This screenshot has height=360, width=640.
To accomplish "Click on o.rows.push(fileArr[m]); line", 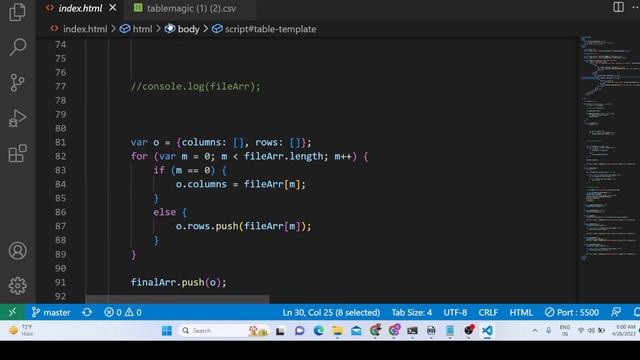I will [243, 226].
